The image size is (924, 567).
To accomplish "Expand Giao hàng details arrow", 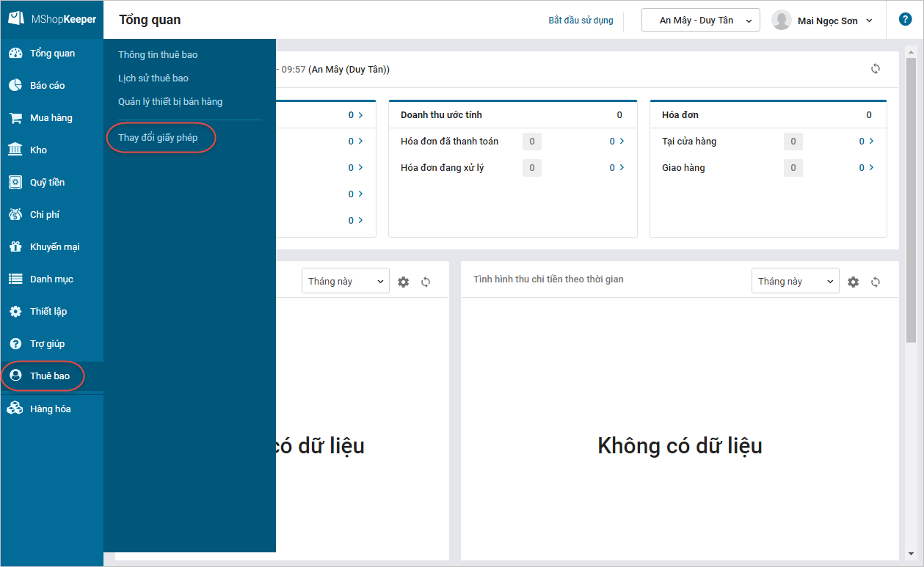I will pyautogui.click(x=871, y=168).
